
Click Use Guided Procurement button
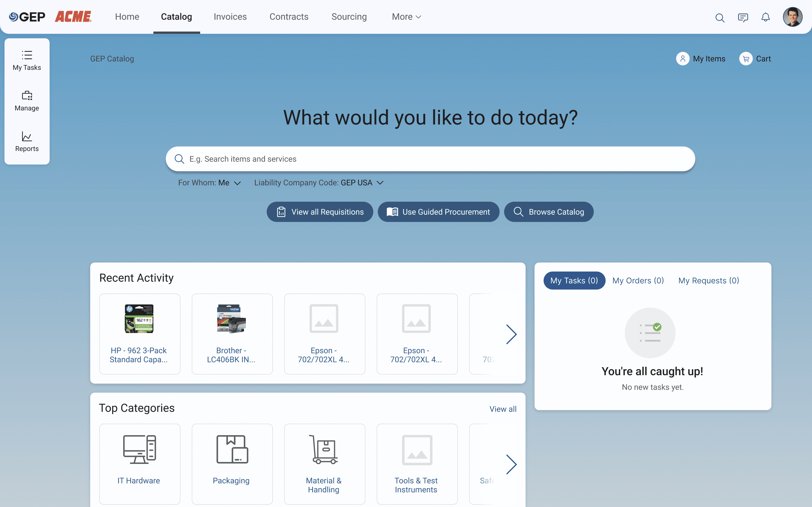click(438, 212)
